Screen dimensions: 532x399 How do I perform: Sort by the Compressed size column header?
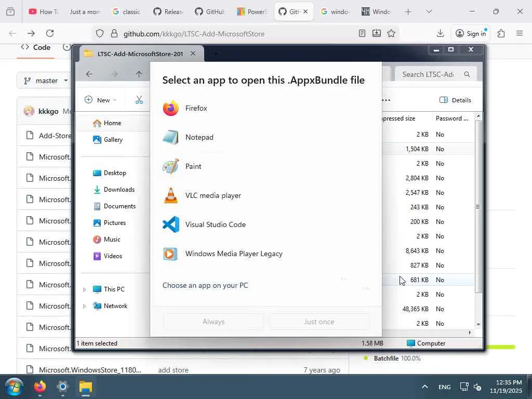(x=398, y=118)
